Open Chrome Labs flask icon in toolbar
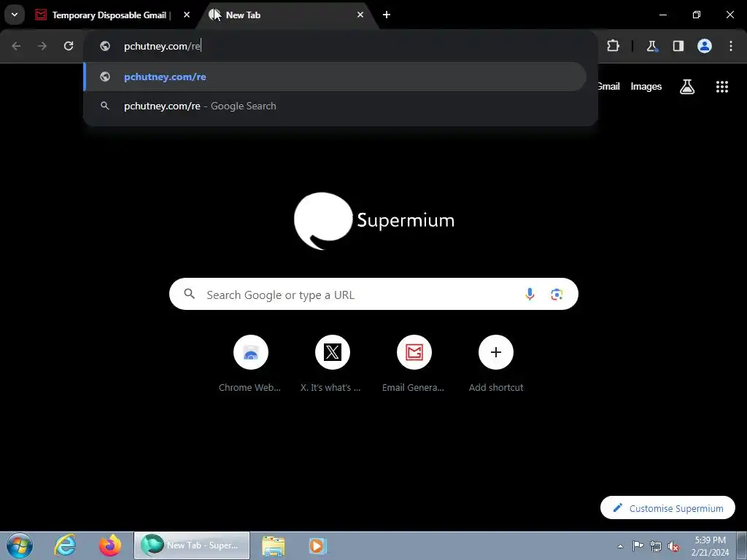The height and width of the screenshot is (560, 747). (651, 46)
